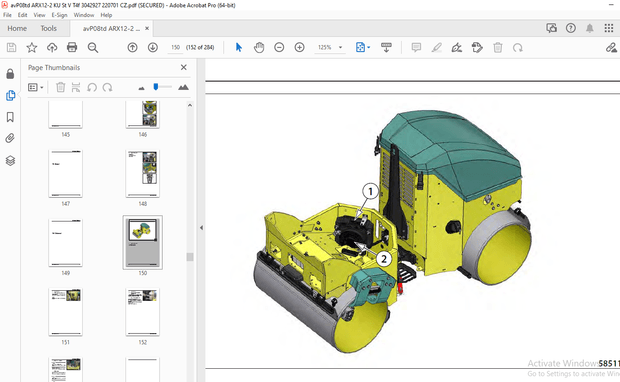Switch to the Tools tab
The image size is (620, 382).
[48, 28]
